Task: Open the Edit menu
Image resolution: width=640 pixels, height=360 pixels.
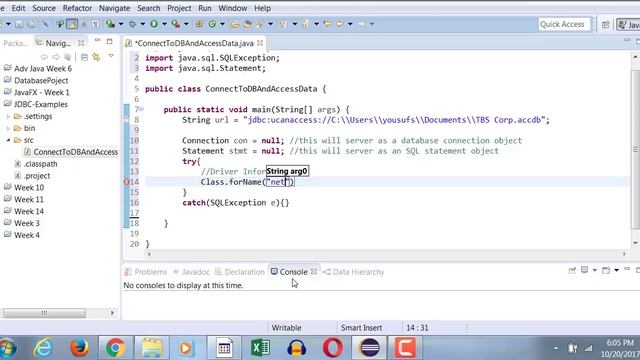Action: click(18, 8)
